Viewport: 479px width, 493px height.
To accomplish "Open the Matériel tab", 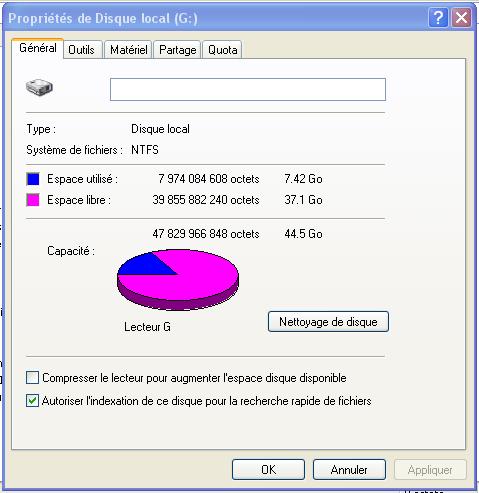I will [128, 50].
